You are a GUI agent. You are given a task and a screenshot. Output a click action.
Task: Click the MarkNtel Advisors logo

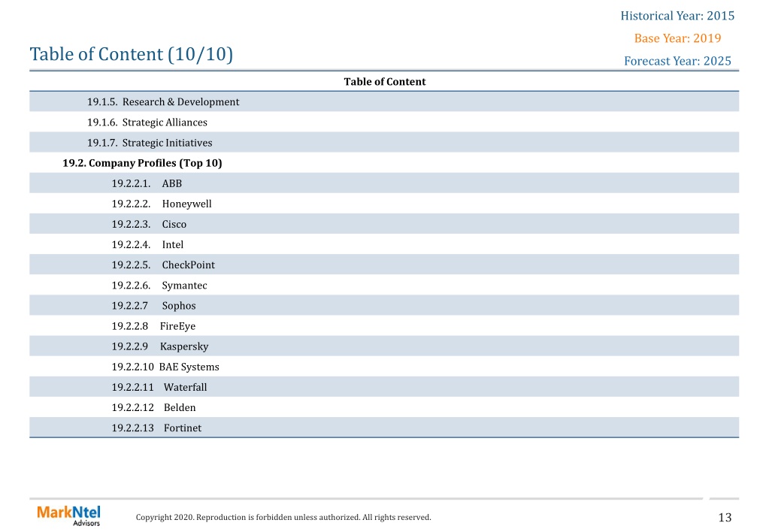[x=68, y=515]
